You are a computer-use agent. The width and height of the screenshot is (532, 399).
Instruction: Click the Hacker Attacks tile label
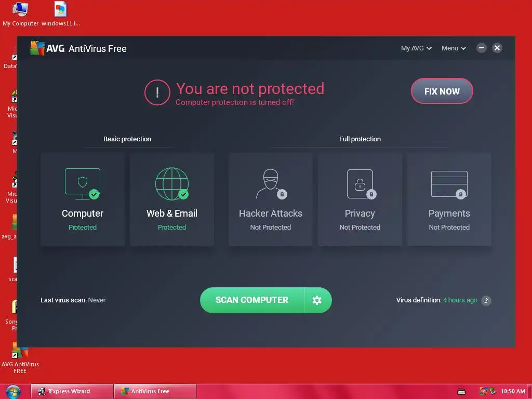(270, 214)
